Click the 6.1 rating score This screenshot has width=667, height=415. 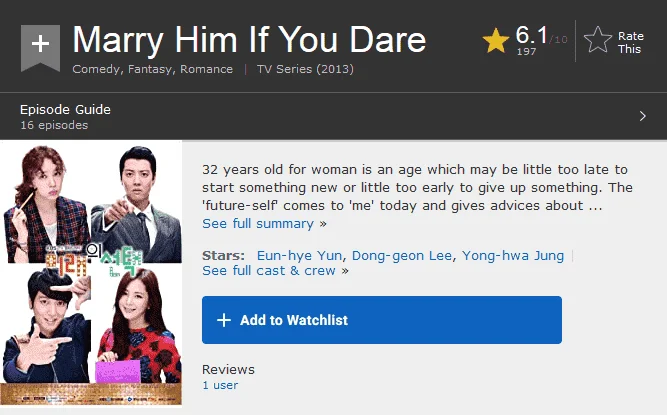531,35
